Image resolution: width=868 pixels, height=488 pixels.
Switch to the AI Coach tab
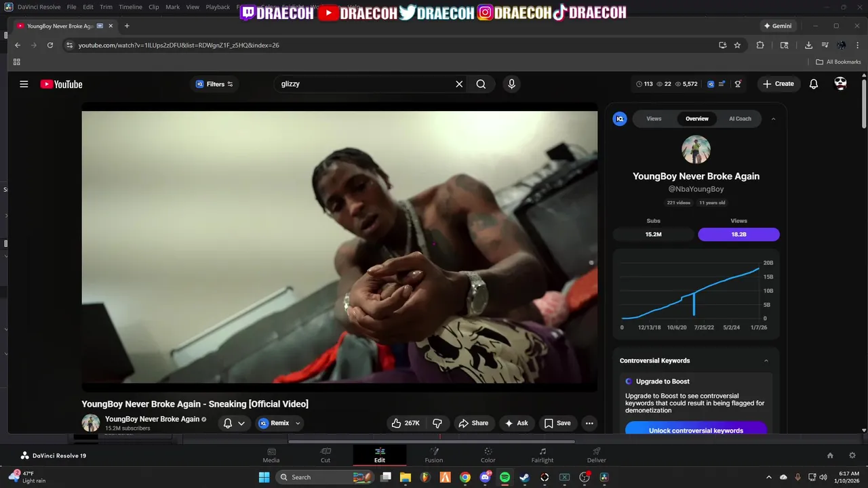[740, 119]
